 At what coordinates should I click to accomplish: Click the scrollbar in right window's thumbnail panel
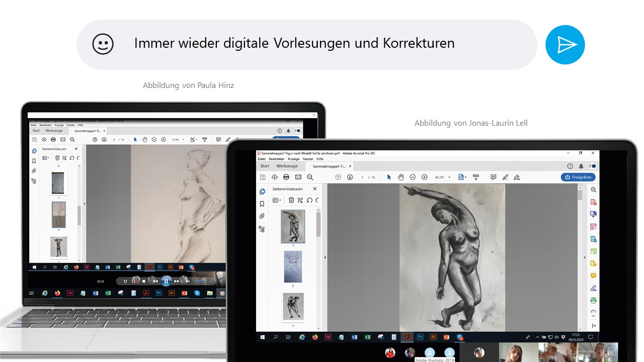[318, 224]
